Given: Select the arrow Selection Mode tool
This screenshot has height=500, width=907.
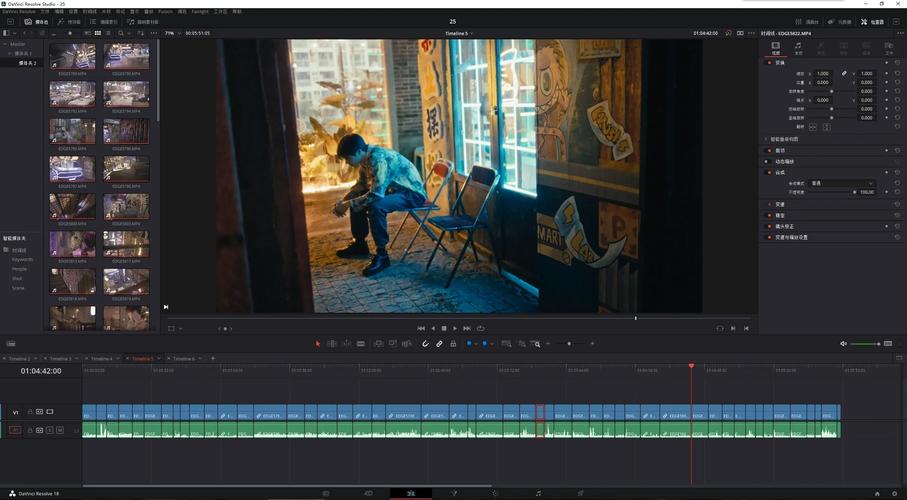Looking at the screenshot, I should point(317,344).
